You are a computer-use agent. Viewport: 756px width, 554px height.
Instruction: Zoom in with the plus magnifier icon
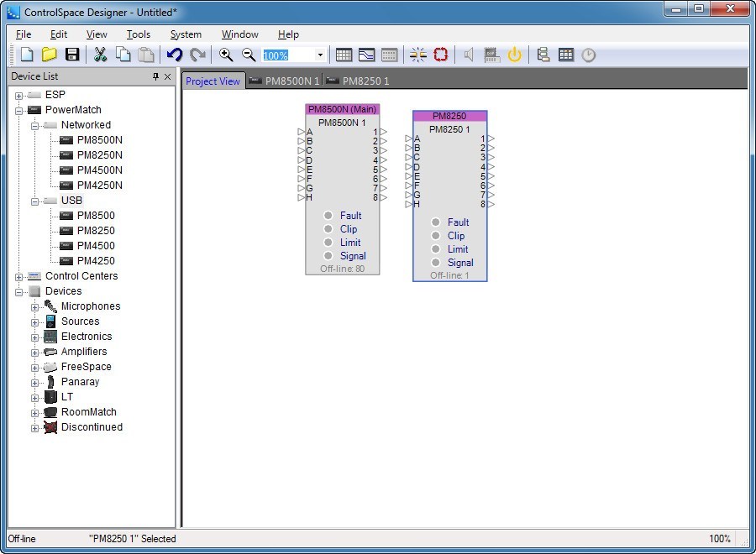click(x=226, y=55)
